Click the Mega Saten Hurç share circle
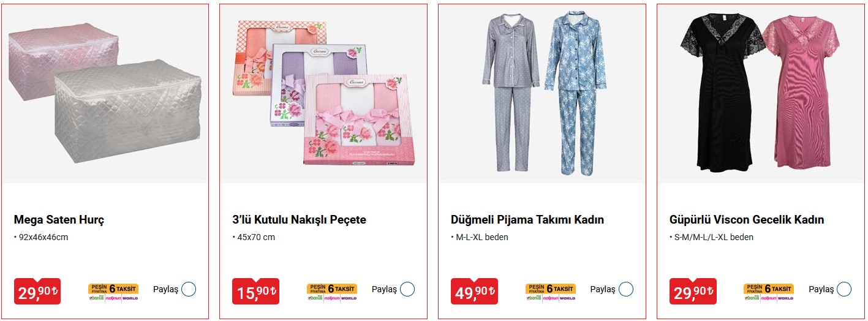The image size is (868, 321). tap(189, 289)
